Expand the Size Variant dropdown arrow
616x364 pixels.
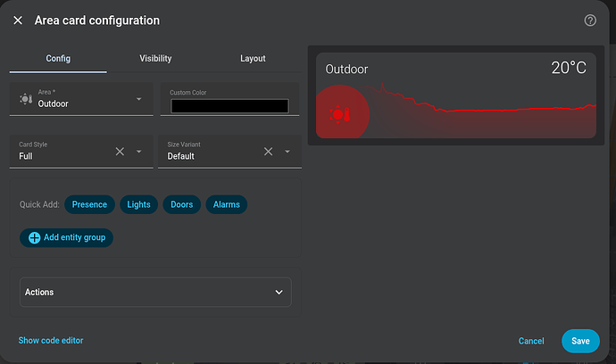pos(287,152)
